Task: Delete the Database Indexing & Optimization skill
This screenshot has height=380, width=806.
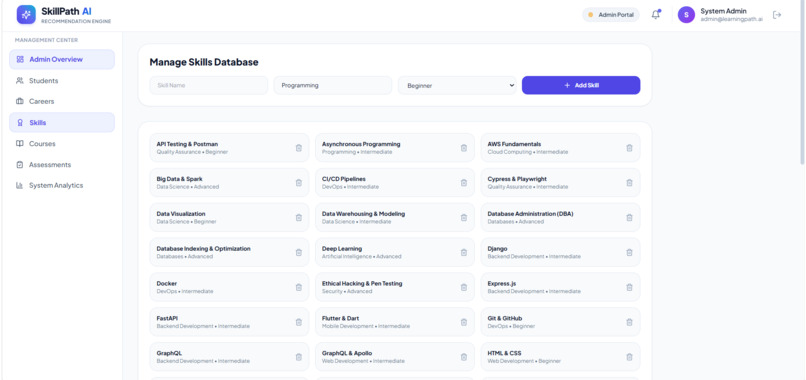Action: (x=299, y=252)
